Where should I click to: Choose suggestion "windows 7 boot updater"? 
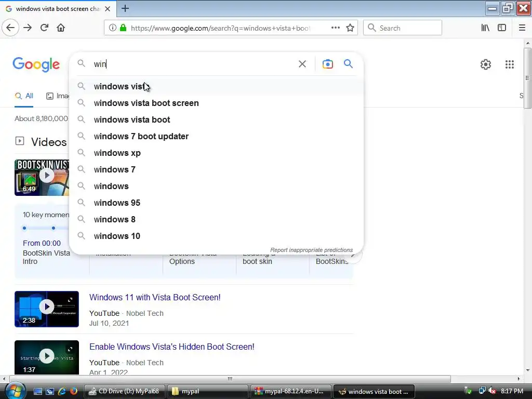click(x=216, y=136)
